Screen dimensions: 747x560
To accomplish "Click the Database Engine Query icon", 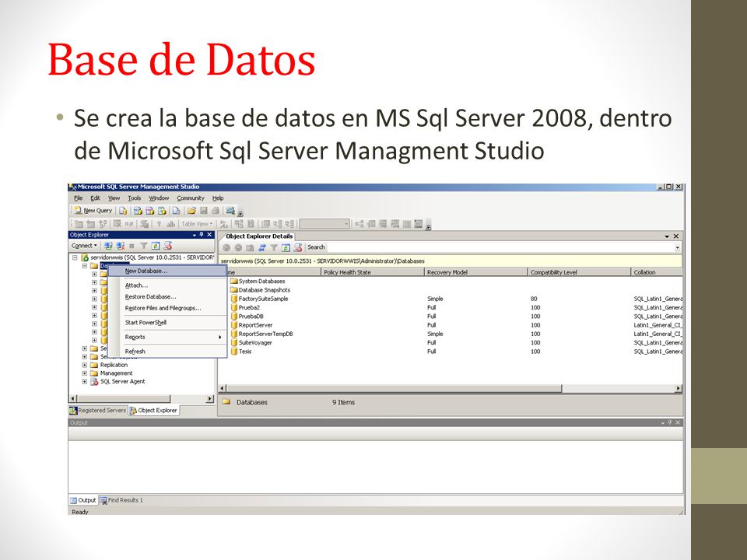I will point(123,211).
